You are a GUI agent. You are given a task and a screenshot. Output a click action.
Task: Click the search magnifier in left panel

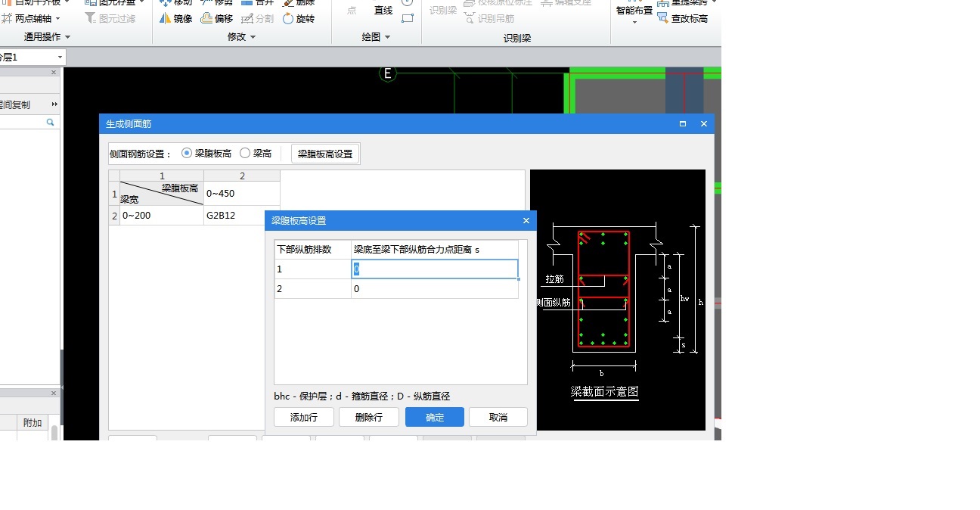[51, 122]
